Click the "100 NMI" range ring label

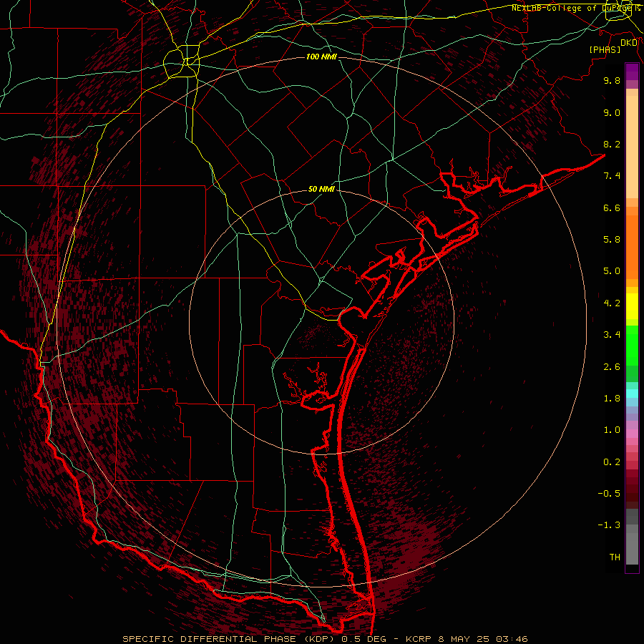[321, 57]
